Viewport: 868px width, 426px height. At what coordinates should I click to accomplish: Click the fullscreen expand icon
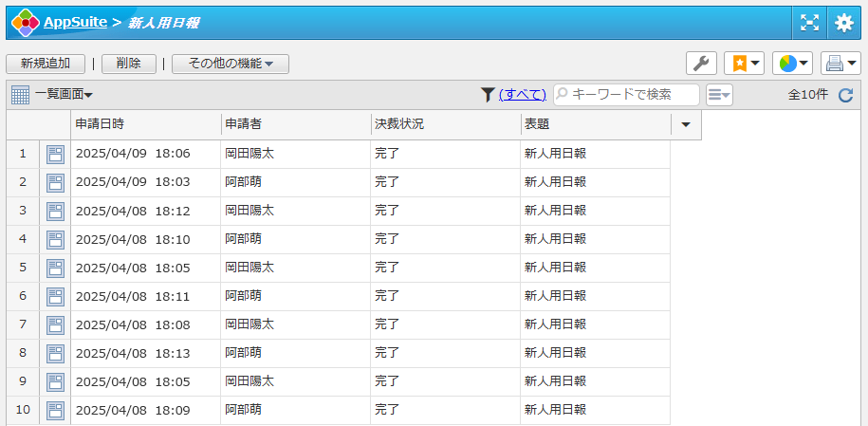click(x=809, y=23)
